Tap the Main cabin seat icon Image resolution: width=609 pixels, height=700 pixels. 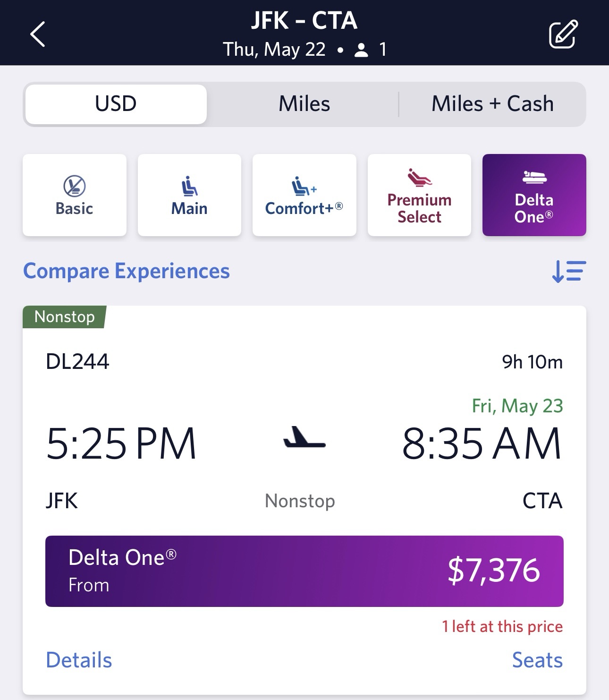coord(189,186)
